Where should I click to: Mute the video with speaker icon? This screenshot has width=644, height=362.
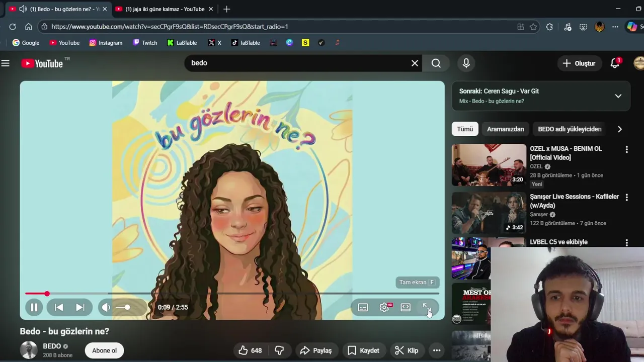[106, 307]
